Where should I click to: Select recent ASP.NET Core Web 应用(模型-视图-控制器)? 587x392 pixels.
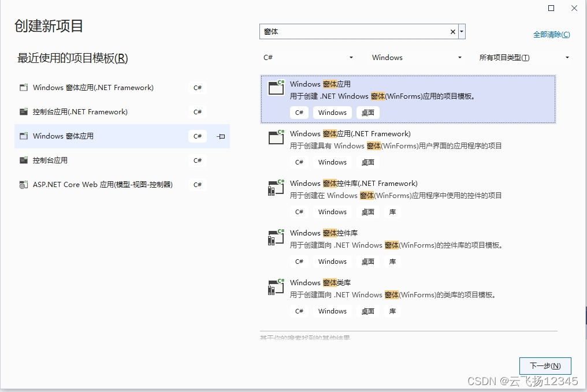(x=122, y=185)
